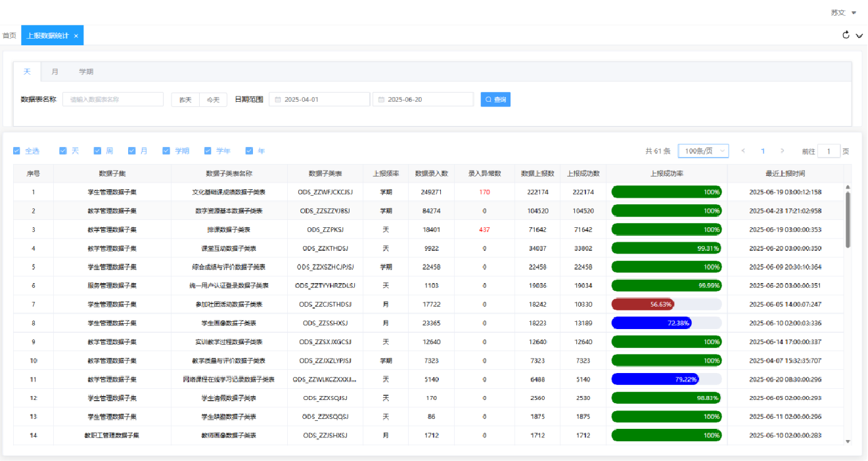Switch to the 学期 statistics tab

[86, 72]
